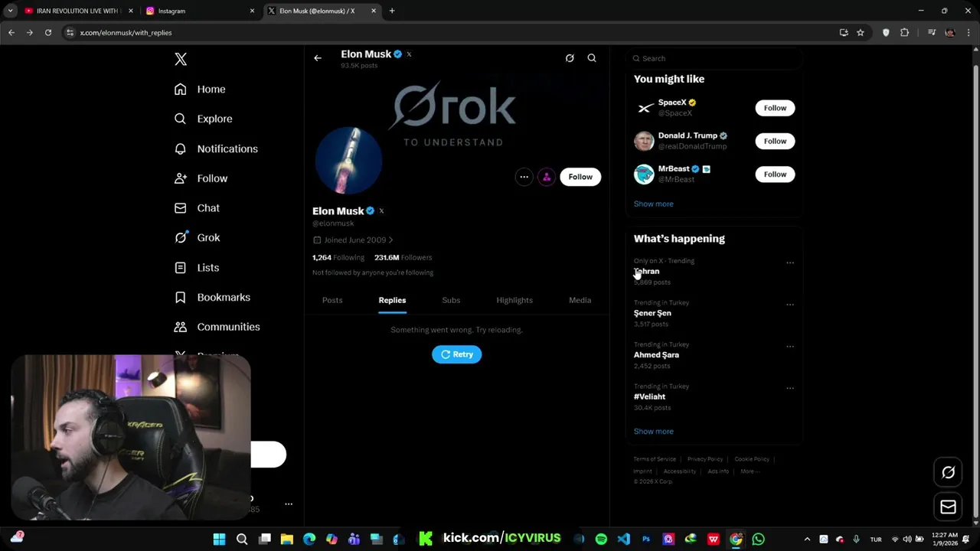Open Notifications in the X sidebar

coord(216,148)
